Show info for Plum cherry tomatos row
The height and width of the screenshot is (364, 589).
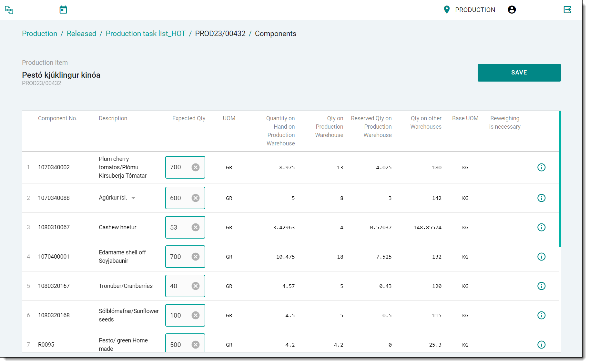(541, 167)
